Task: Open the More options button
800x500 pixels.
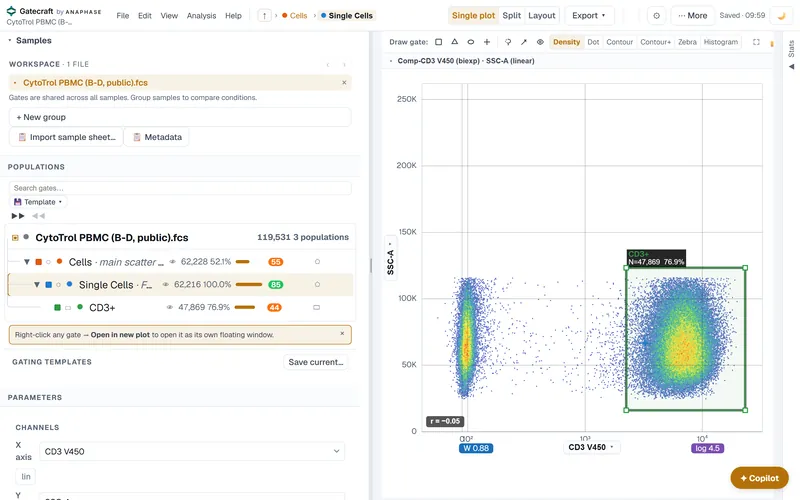Action: [692, 16]
